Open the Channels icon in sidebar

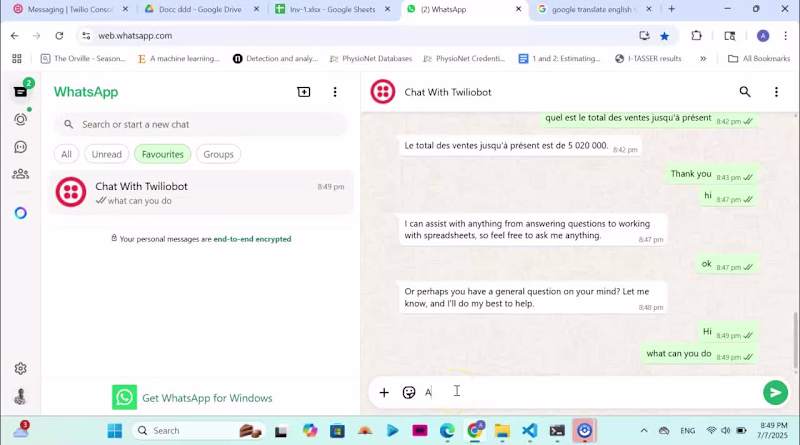[20, 147]
